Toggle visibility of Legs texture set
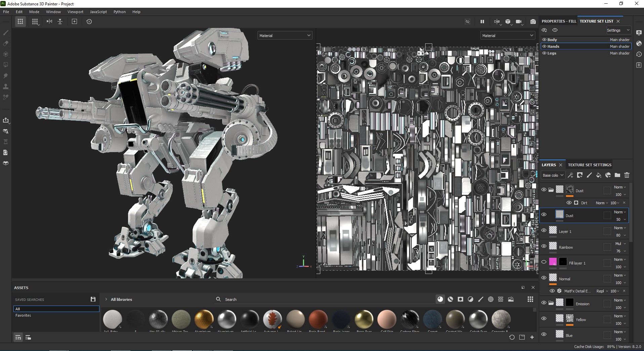The height and width of the screenshot is (351, 644). click(544, 53)
